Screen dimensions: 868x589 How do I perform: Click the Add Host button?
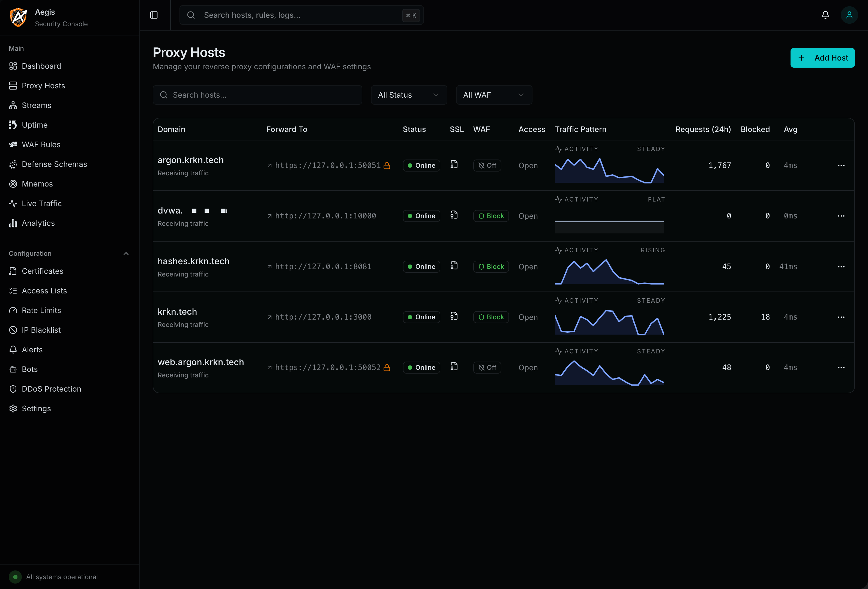[822, 58]
